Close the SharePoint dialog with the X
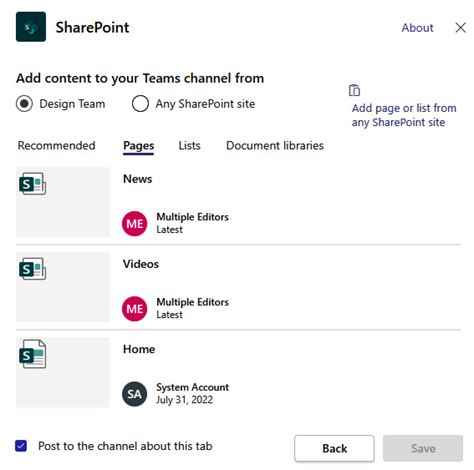This screenshot has width=474, height=470. click(460, 28)
